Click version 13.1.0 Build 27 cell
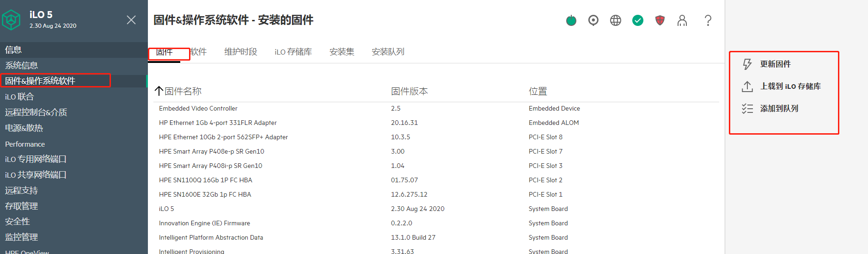 (x=413, y=237)
